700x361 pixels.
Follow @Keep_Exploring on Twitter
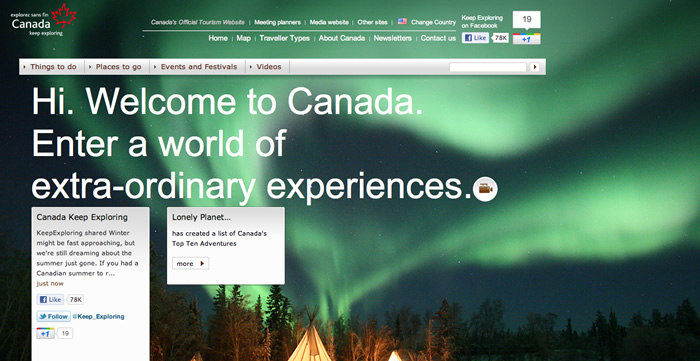54,316
